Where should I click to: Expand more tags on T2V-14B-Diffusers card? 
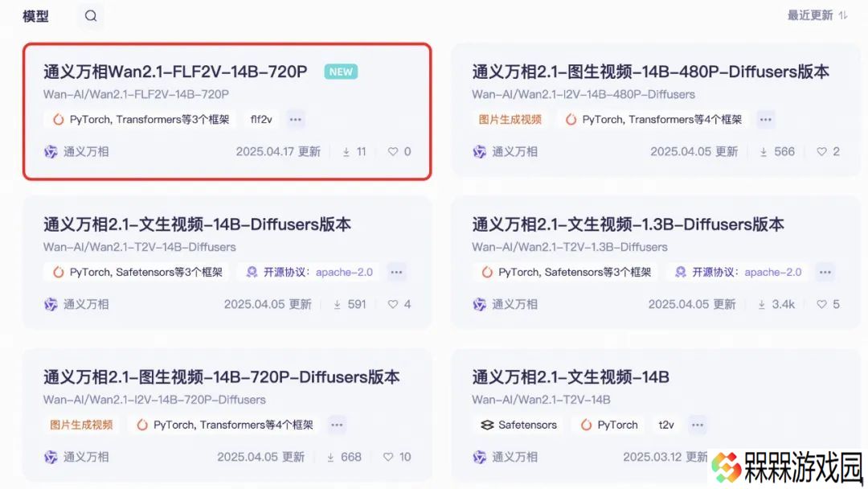click(x=396, y=272)
